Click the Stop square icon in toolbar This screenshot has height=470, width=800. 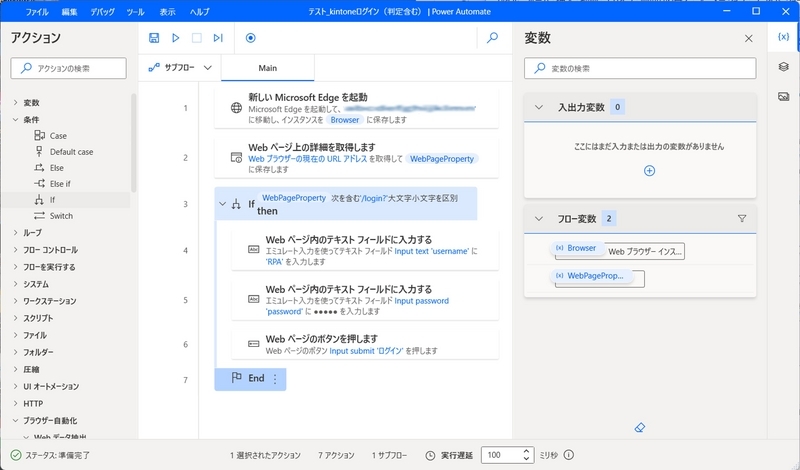tap(196, 38)
